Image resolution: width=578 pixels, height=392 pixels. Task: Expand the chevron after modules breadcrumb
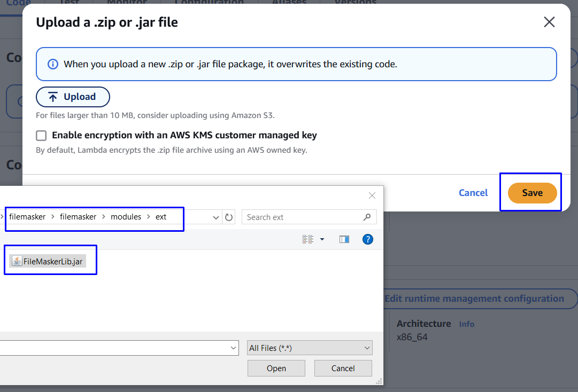click(x=148, y=217)
